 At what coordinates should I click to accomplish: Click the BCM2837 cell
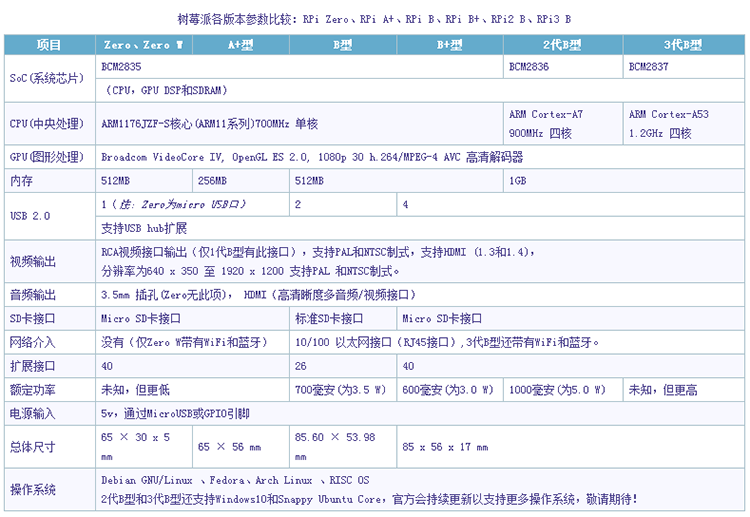pos(684,66)
